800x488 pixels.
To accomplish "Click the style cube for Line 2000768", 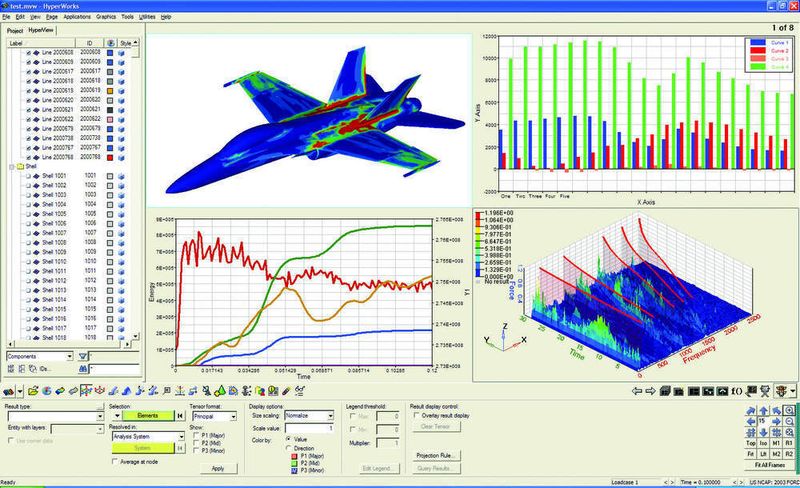I will click(x=121, y=157).
